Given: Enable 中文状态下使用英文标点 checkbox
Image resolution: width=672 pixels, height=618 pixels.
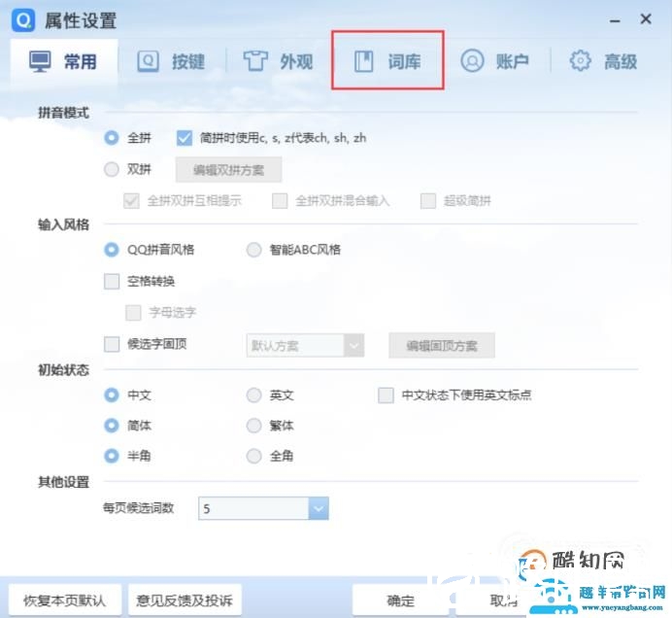Looking at the screenshot, I should (x=386, y=395).
